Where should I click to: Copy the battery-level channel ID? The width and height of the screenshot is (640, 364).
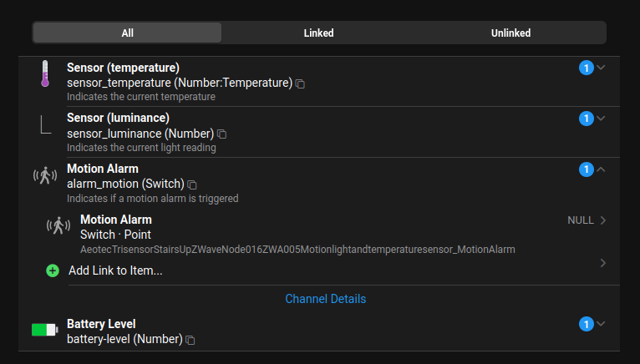click(190, 340)
